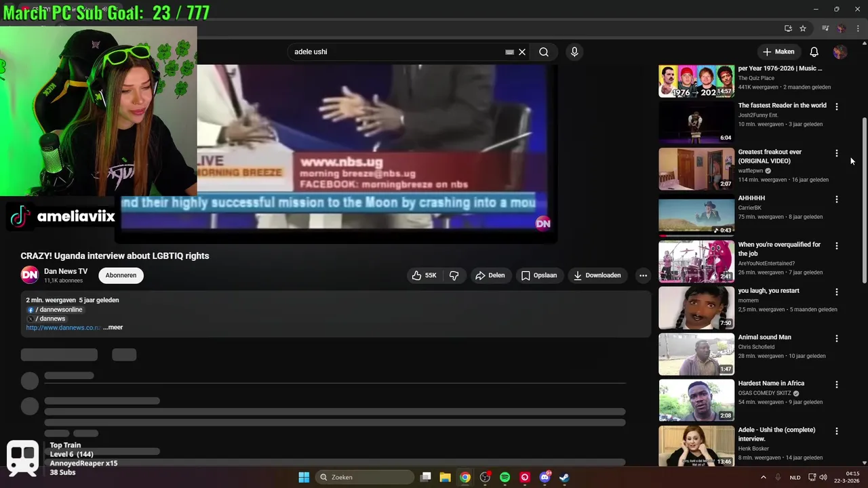Open the / dannews X link

click(x=46, y=319)
